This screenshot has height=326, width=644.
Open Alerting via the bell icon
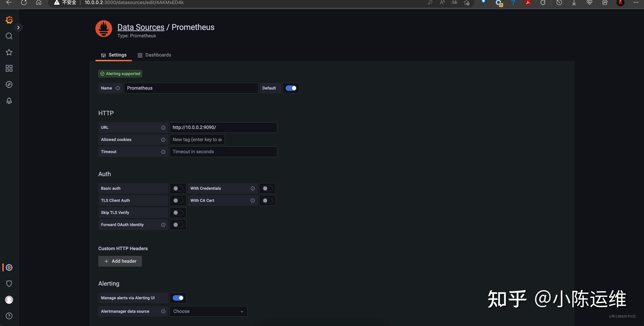(9, 101)
